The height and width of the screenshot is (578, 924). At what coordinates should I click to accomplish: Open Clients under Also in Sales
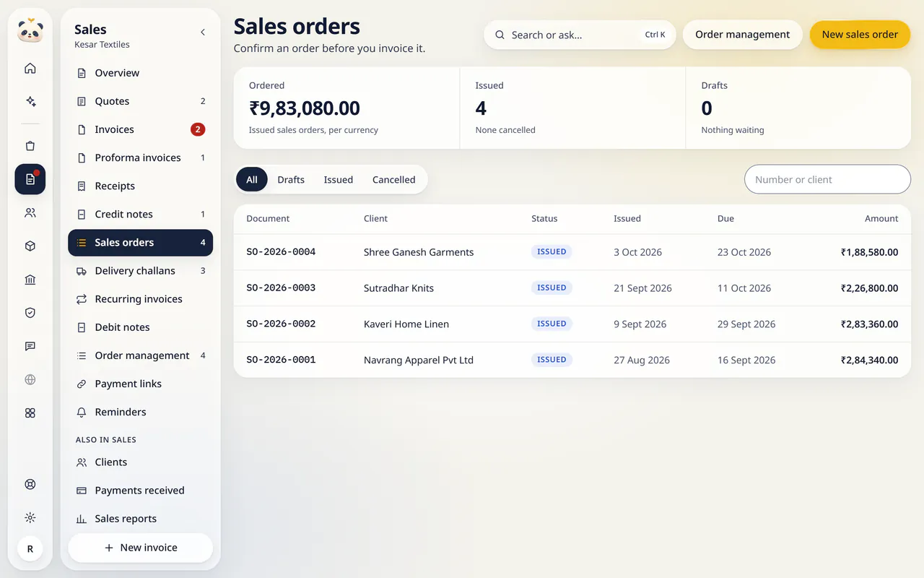pos(140,462)
